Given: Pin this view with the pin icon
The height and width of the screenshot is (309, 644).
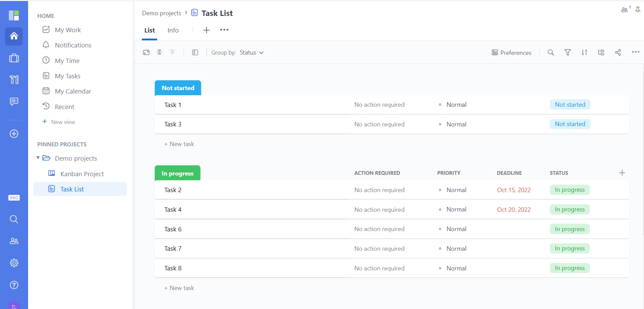Looking at the screenshot, I should coord(638,10).
